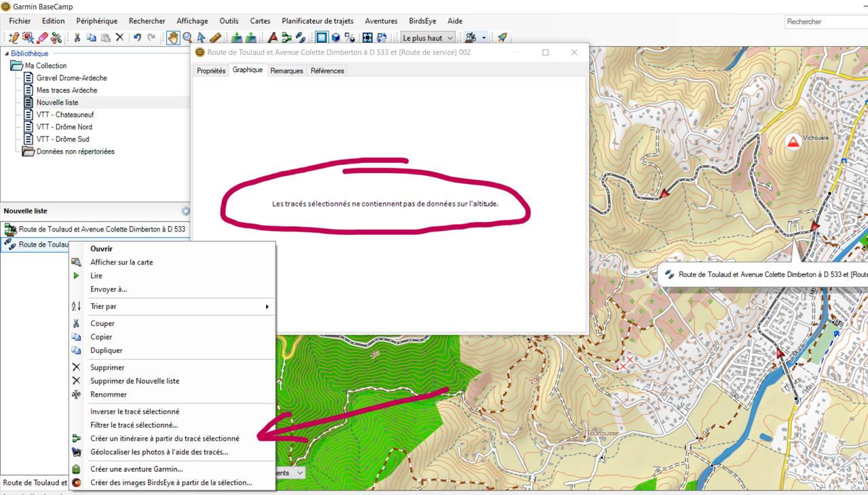
Task: Click the Copy toolbar icon
Action: pos(92,38)
